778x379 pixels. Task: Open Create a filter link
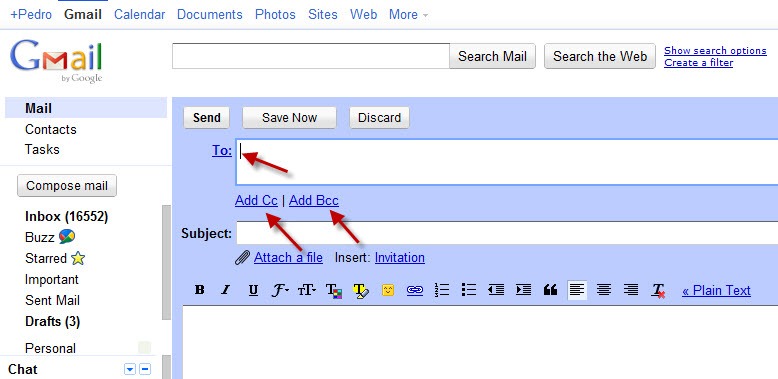point(698,63)
